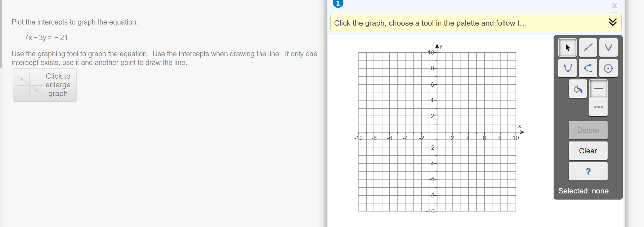The height and width of the screenshot is (227, 644).
Task: Expand the yellow instruction text
Action: coord(430,23)
